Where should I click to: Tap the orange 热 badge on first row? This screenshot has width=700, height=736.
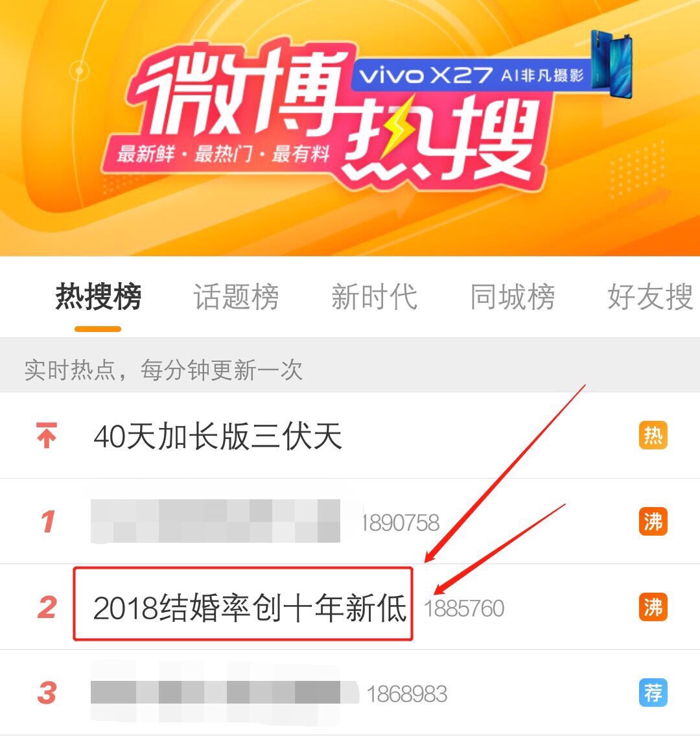(653, 436)
